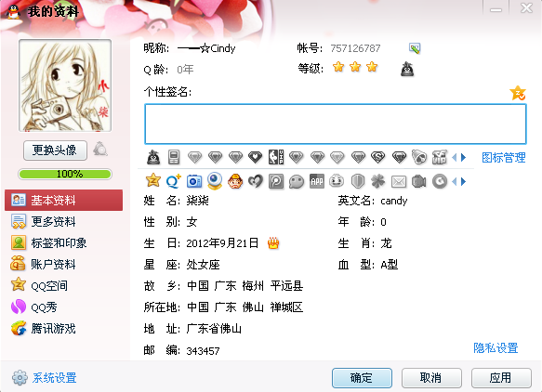
Task: Open 系统设置 link
Action: (x=55, y=378)
